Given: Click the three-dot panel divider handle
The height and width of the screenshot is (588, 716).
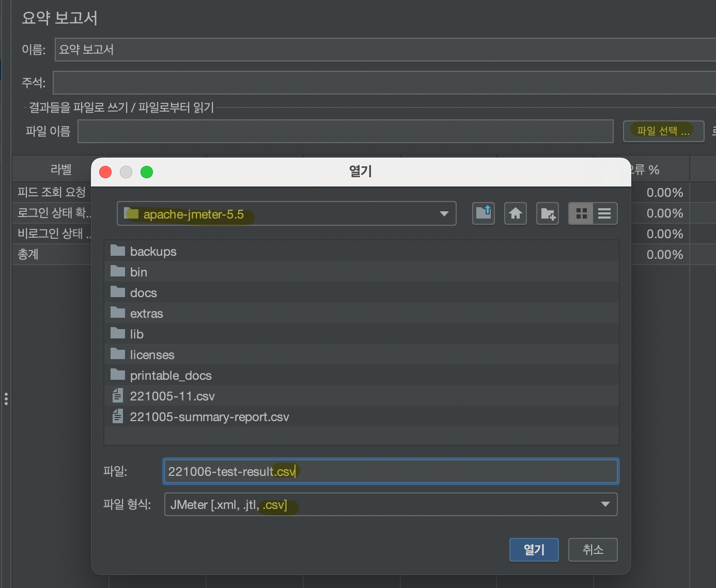Looking at the screenshot, I should pos(6,399).
